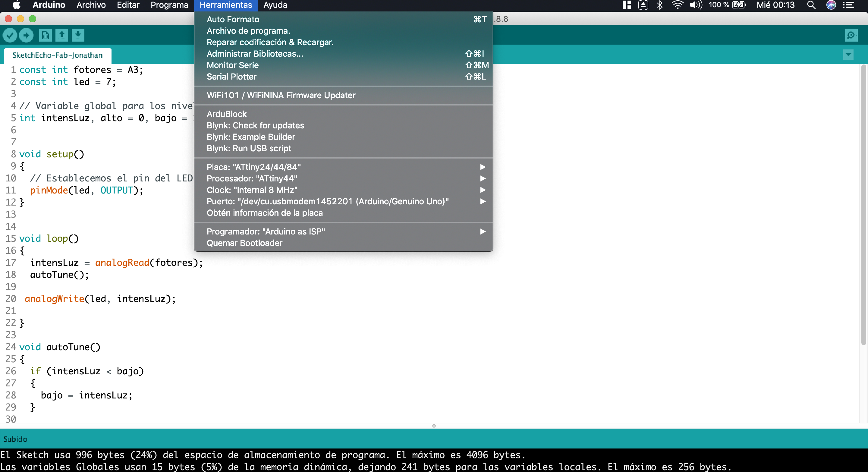Click 'void setup()' declaration
The height and width of the screenshot is (472, 868).
click(52, 154)
